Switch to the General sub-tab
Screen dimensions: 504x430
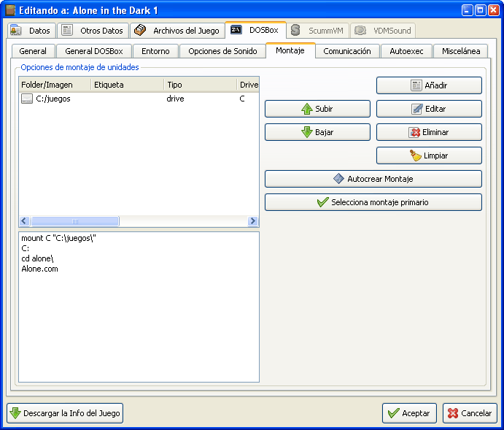[x=33, y=51]
